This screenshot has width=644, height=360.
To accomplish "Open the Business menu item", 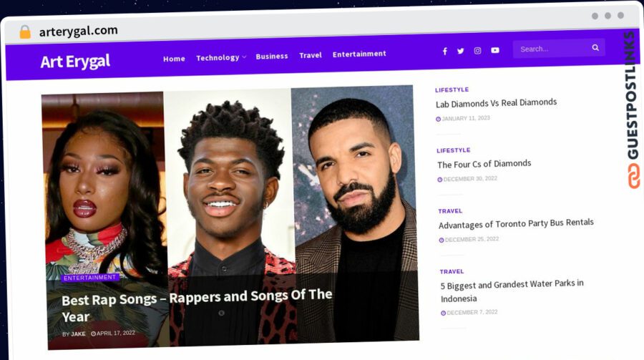I will [272, 57].
